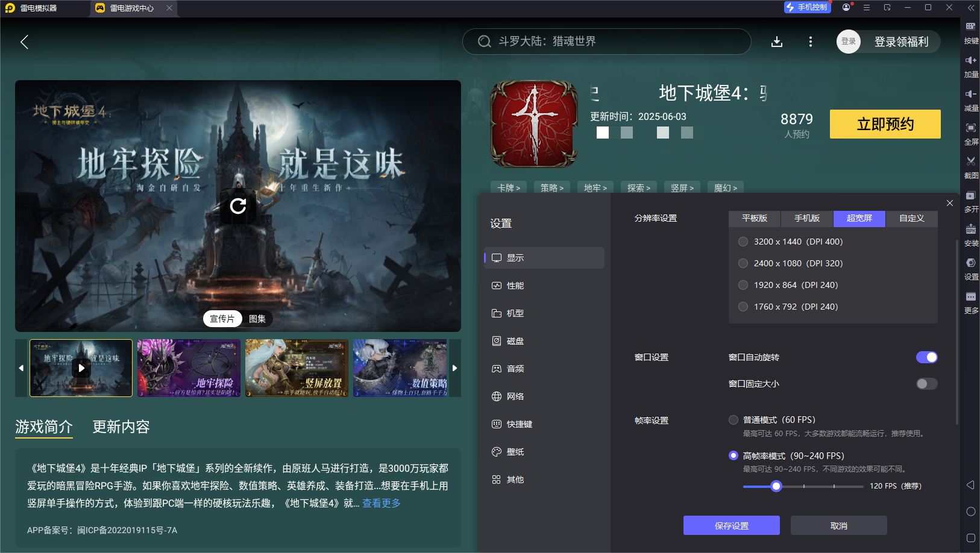Disable the 窗口自动旋转 toggle

tap(926, 357)
